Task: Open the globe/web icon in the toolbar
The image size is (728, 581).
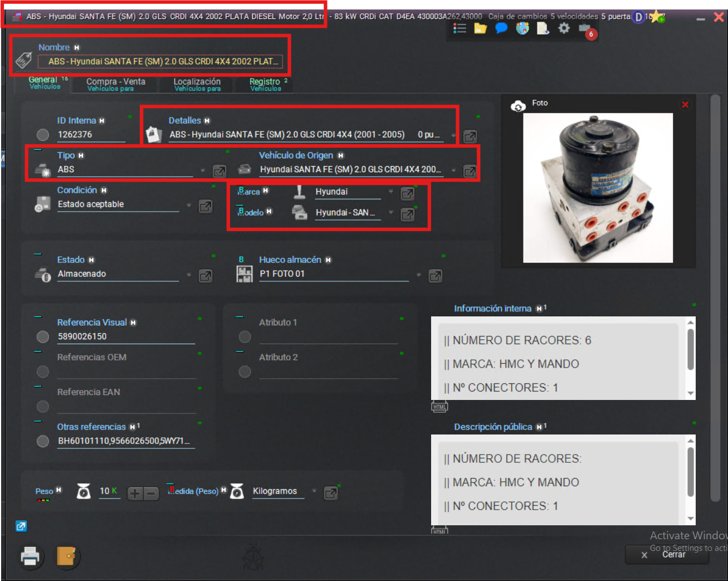Action: 522,28
